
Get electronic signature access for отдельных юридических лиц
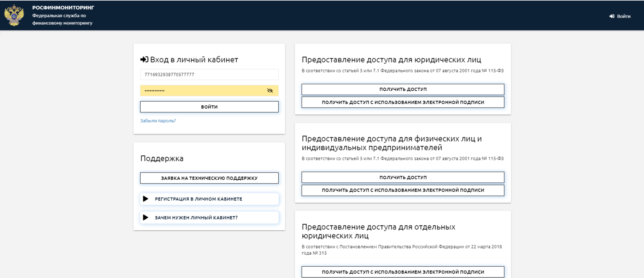(x=403, y=272)
